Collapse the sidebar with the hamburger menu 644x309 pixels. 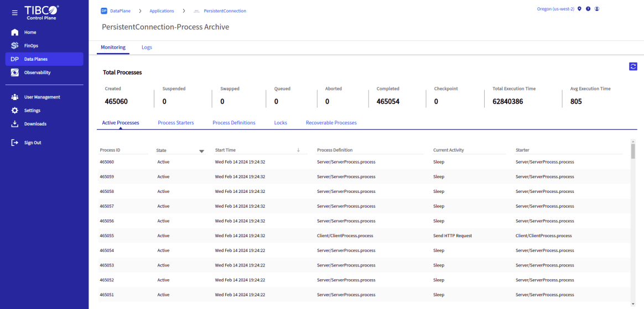tap(15, 13)
